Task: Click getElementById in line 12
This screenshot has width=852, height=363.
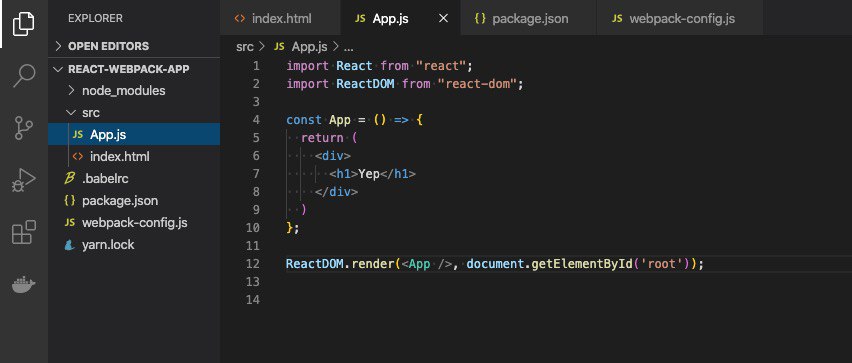Action: tap(582, 264)
